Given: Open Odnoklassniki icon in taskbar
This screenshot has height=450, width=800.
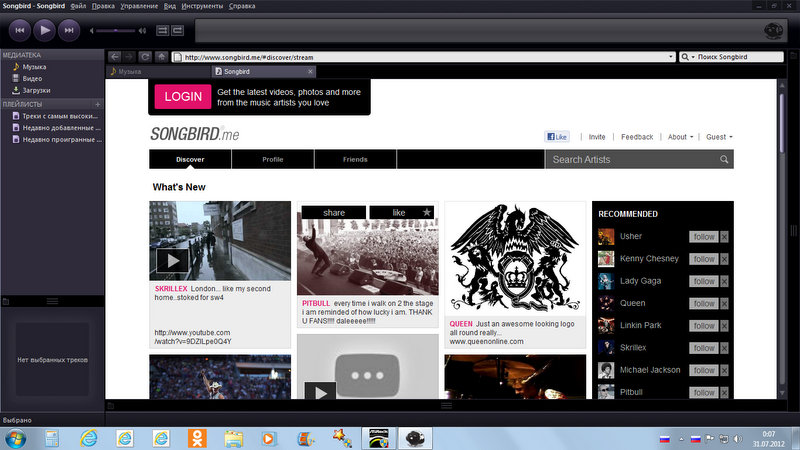Looking at the screenshot, I should [x=197, y=439].
